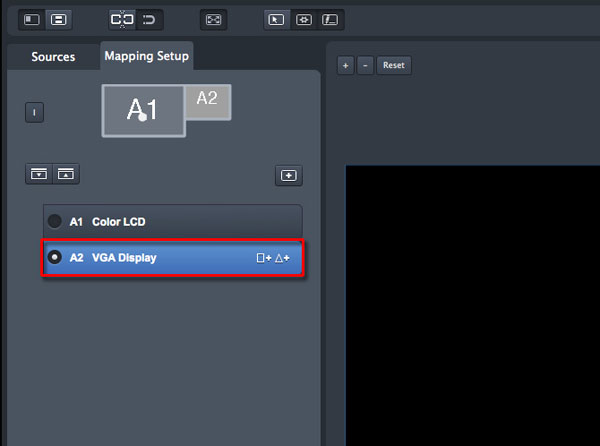The height and width of the screenshot is (446, 600).
Task: Select the split panel layout icon
Action: 59,20
